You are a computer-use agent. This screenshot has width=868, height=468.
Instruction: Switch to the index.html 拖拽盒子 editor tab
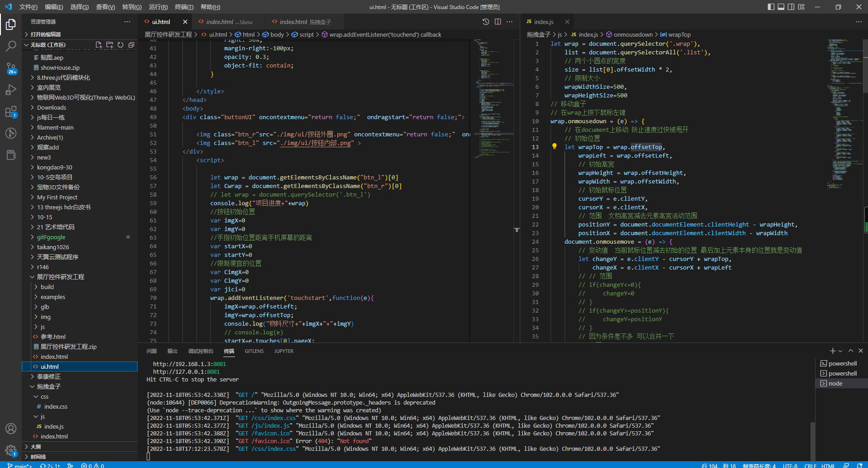(305, 22)
